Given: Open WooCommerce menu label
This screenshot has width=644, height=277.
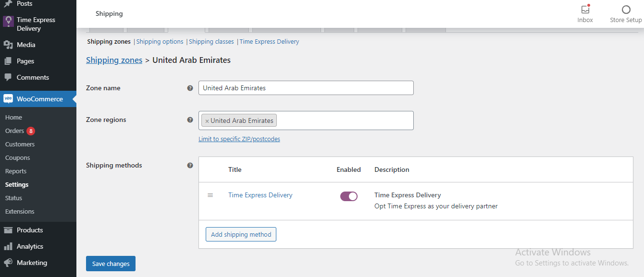Looking at the screenshot, I should click(x=40, y=99).
